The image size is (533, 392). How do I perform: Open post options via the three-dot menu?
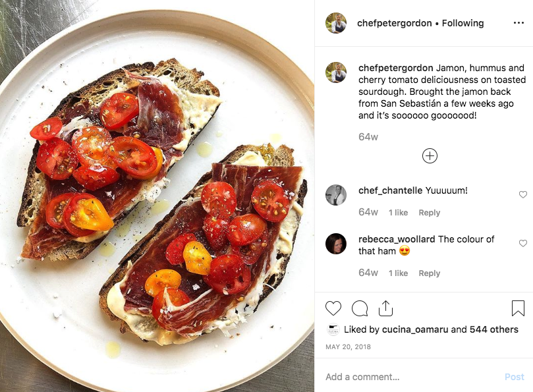(517, 23)
